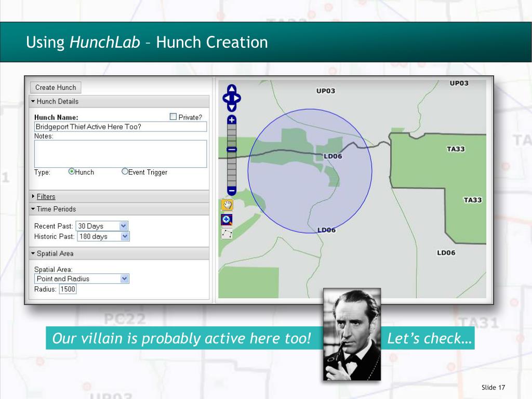Click the Hunch Name text field
This screenshot has width=532, height=399.
[x=121, y=127]
